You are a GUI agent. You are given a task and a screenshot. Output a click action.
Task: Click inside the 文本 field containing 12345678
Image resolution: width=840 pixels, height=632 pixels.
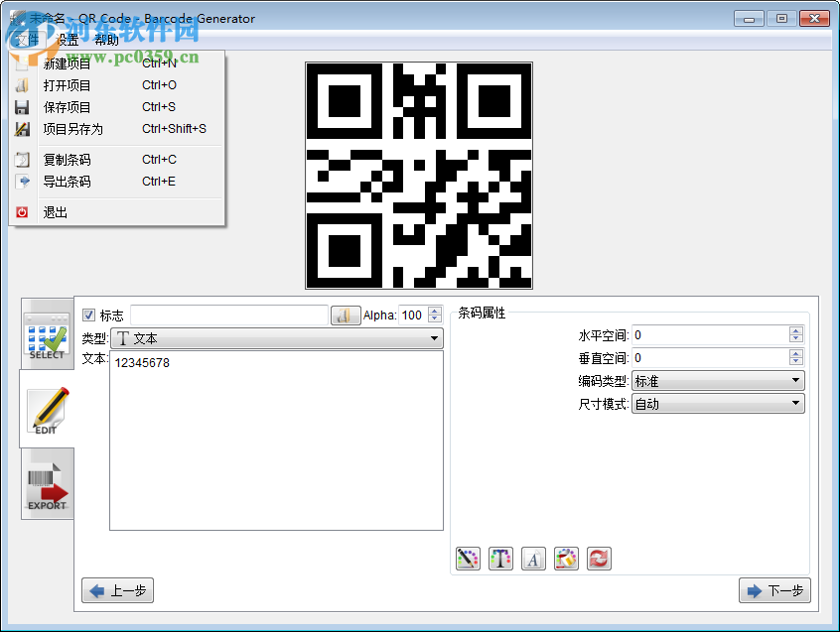click(276, 437)
